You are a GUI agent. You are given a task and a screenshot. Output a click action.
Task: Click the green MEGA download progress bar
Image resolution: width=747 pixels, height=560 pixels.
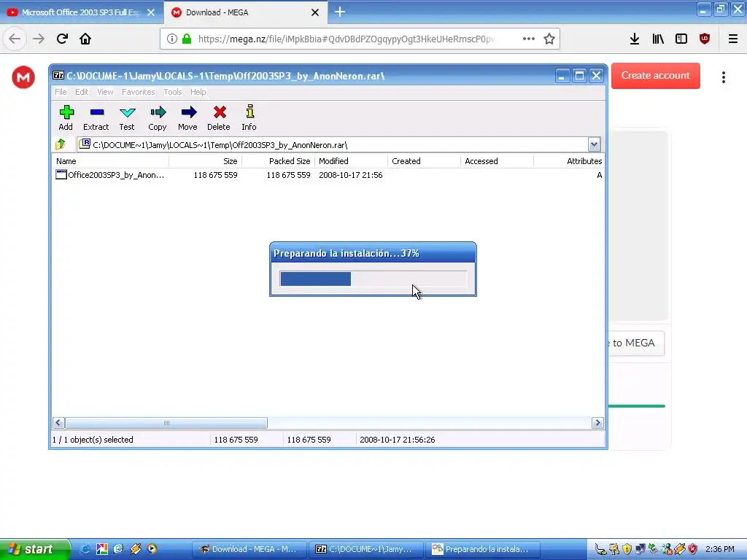point(636,405)
